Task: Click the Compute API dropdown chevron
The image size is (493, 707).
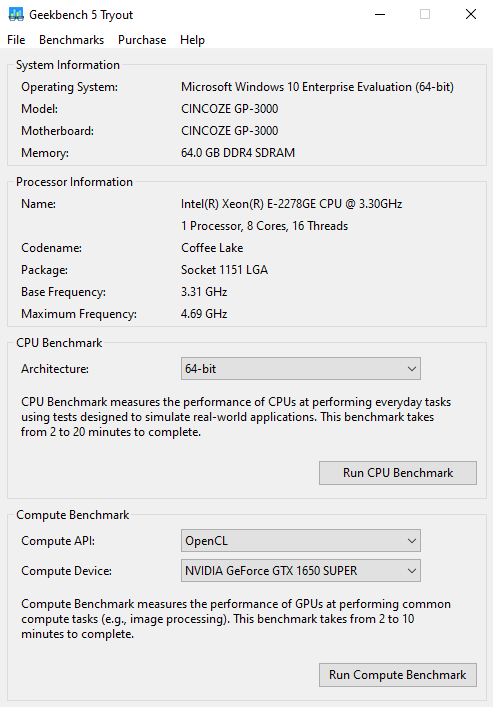Action: [411, 541]
